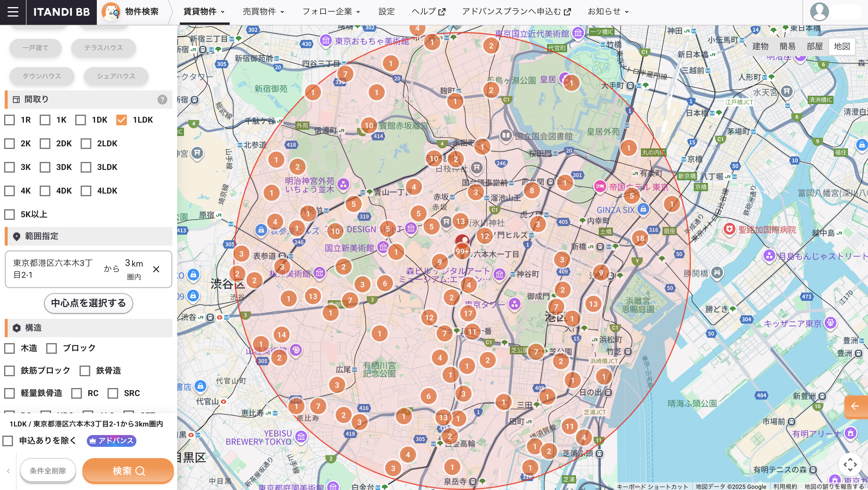Select the シェアハウス property type button
This screenshot has width=868, height=490.
(116, 76)
